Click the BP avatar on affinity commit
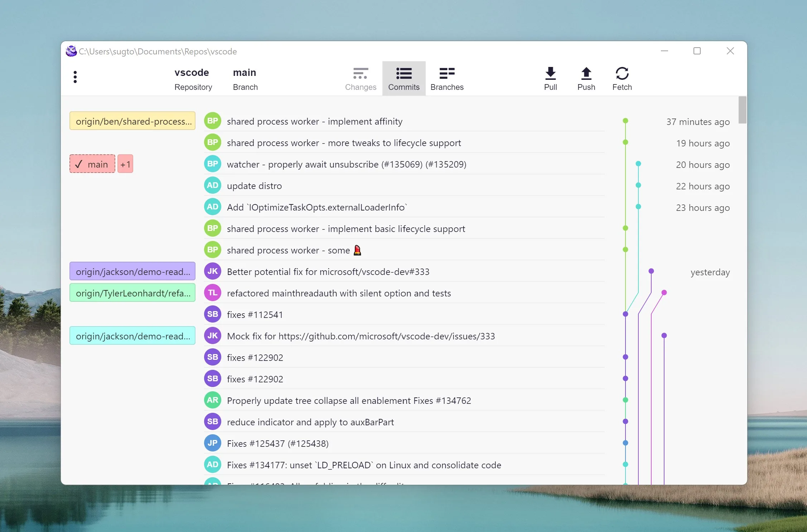The image size is (807, 532). click(x=212, y=121)
